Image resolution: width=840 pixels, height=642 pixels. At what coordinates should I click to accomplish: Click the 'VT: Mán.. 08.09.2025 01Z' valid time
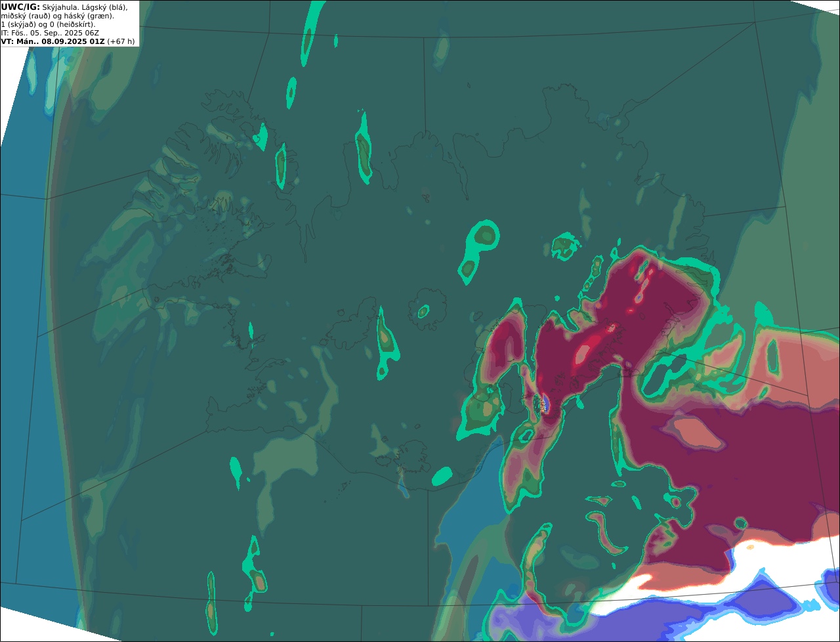point(53,41)
